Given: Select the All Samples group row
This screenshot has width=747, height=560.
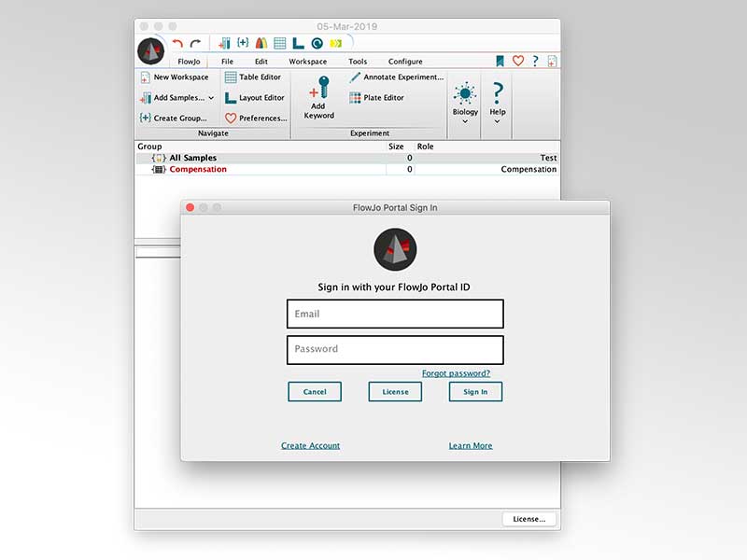Looking at the screenshot, I should pos(347,158).
